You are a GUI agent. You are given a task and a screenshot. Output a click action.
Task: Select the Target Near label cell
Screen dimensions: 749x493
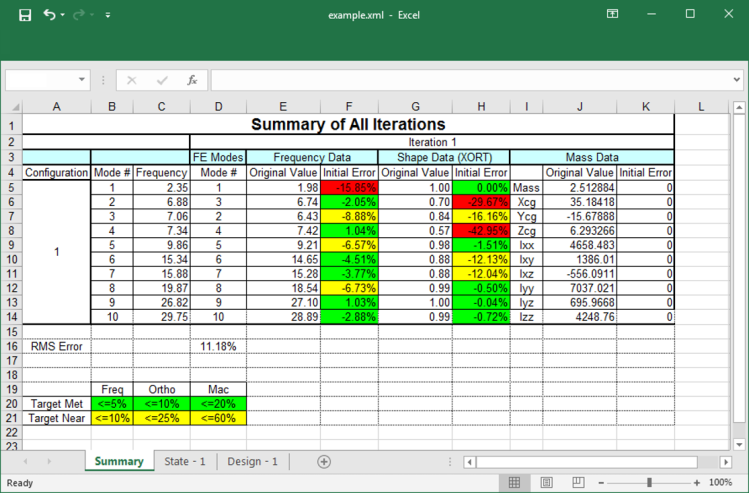[x=56, y=418]
